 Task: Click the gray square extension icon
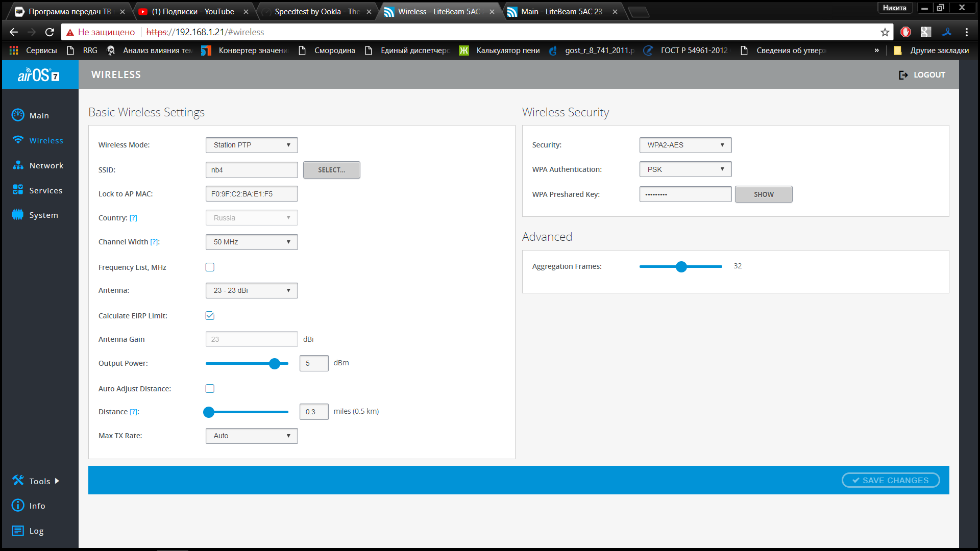pos(926,32)
